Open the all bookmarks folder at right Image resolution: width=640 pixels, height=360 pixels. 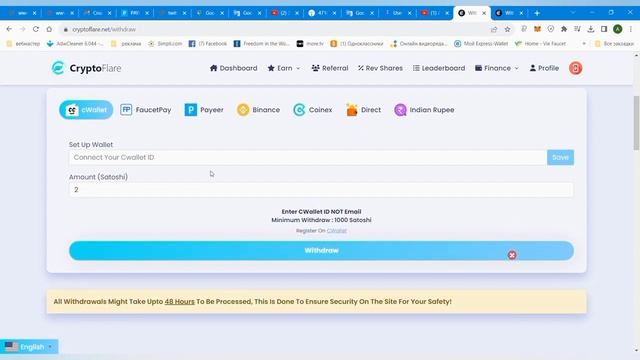[614, 44]
